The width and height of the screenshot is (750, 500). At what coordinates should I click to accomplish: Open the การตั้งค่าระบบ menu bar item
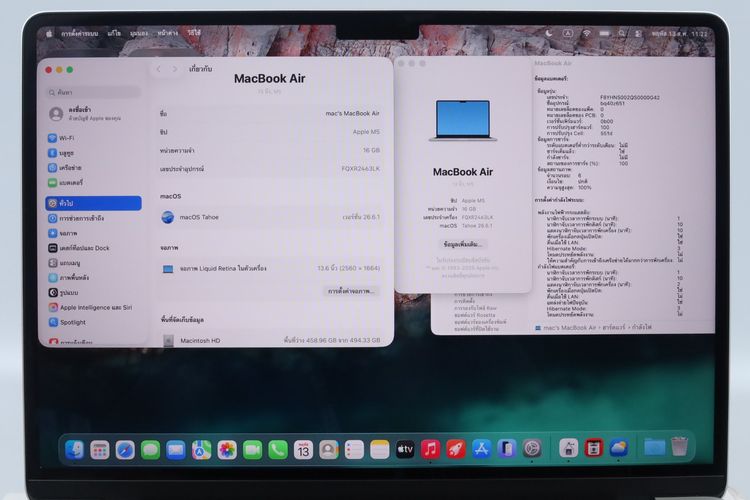79,33
